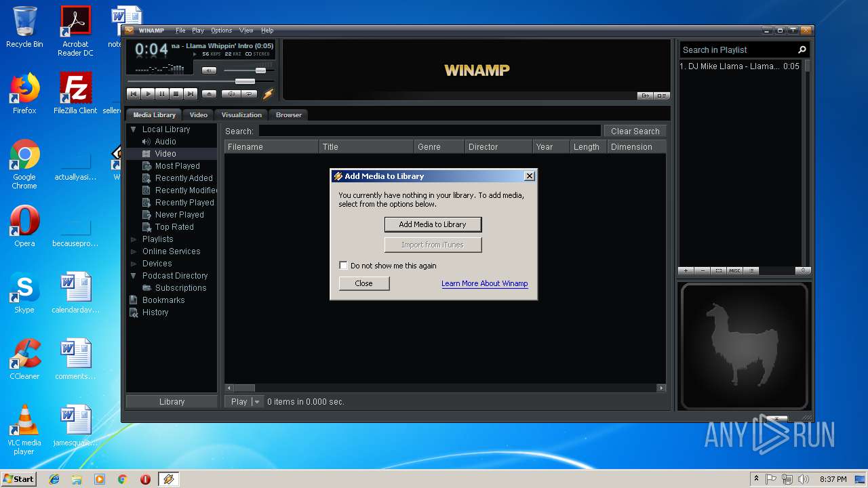Open the Options menu
This screenshot has width=868, height=488.
221,30
